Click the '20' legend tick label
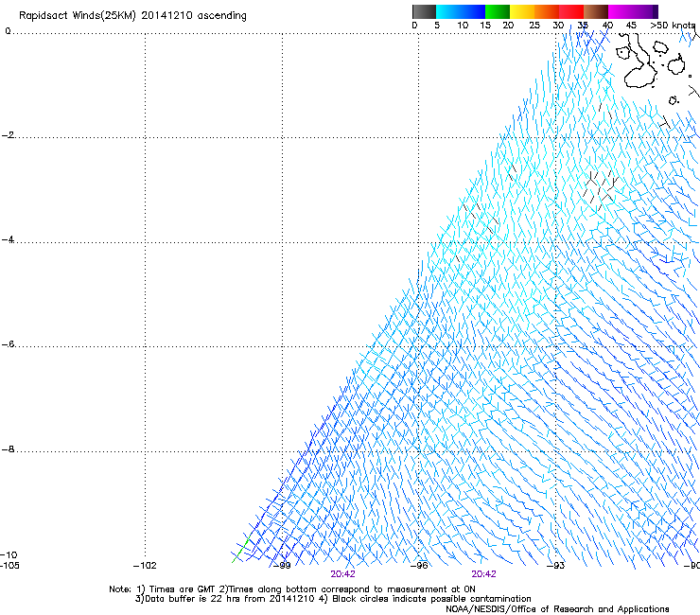Image resolution: width=700 pixels, height=615 pixels. pos(508,26)
